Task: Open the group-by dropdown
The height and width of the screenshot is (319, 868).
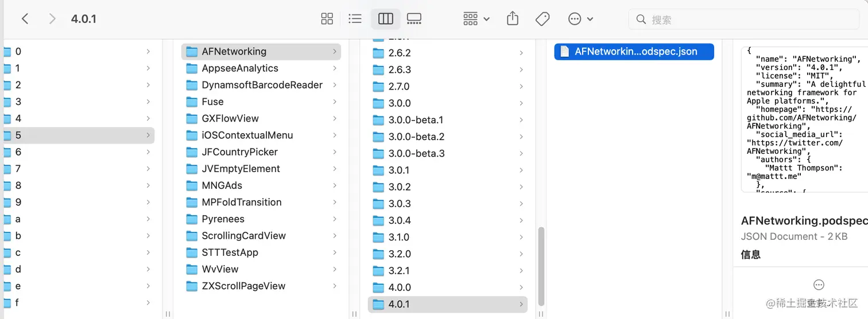Action: click(476, 19)
